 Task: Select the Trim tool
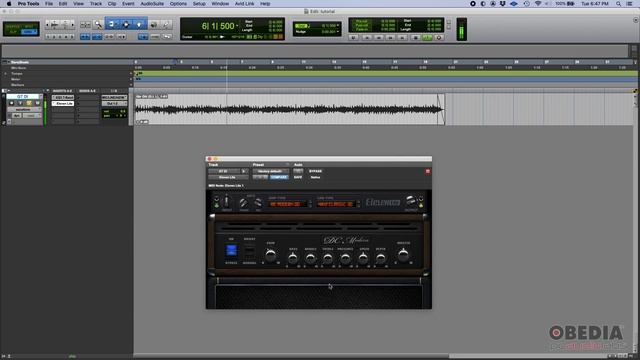click(111, 24)
